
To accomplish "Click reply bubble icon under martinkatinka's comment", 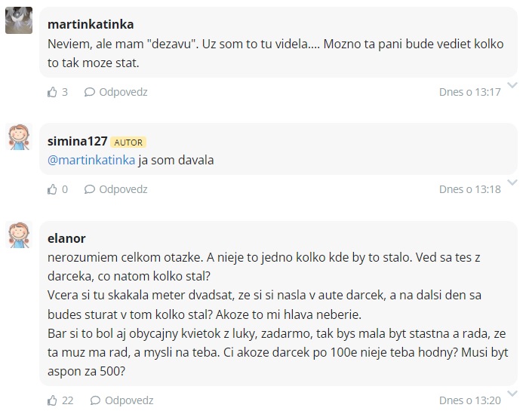I will 89,92.
